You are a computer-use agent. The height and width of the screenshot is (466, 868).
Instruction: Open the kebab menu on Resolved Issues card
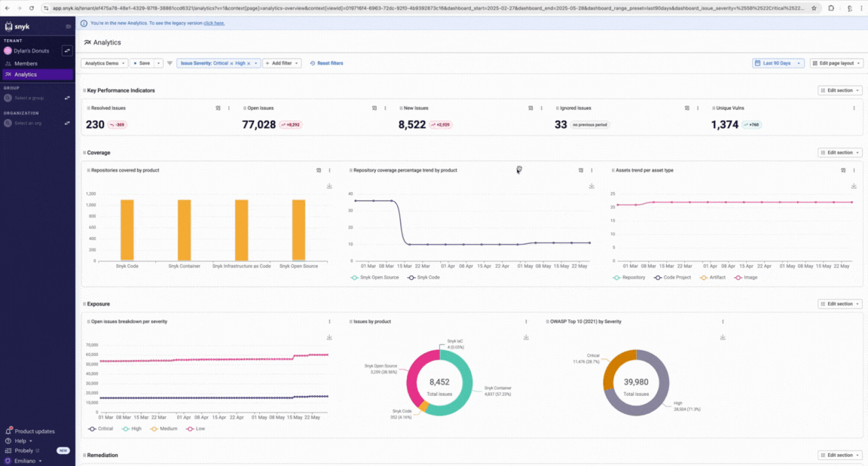tap(228, 108)
